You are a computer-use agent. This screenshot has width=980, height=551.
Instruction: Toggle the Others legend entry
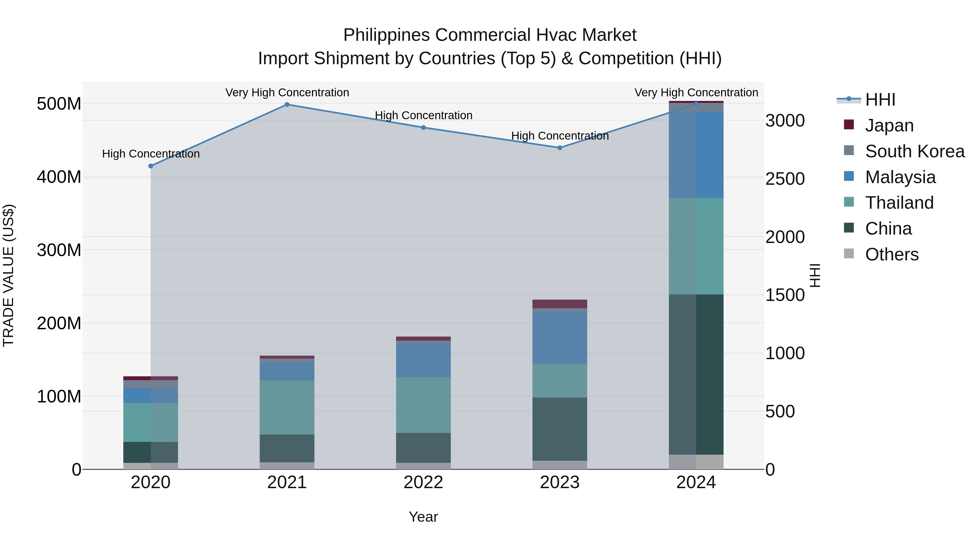click(x=881, y=254)
